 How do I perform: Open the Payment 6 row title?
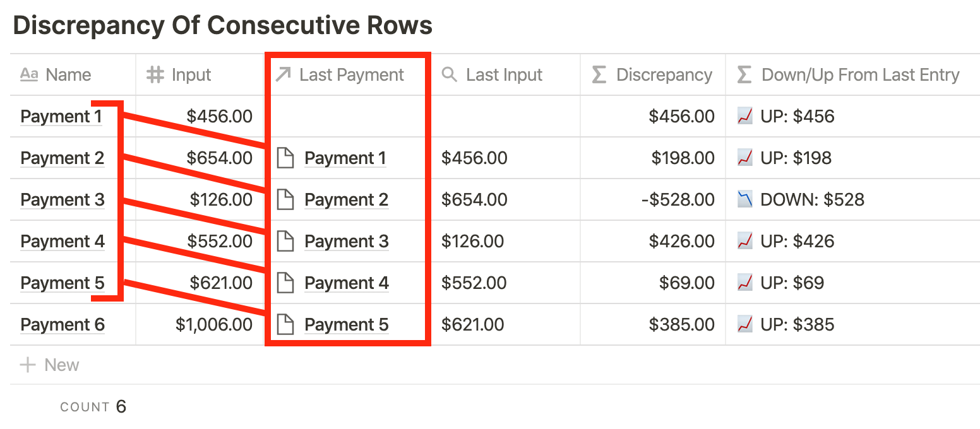pos(63,324)
